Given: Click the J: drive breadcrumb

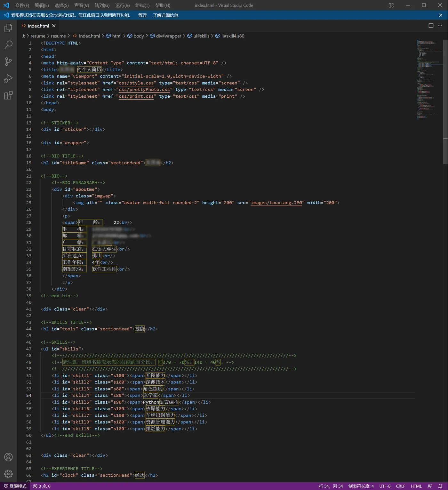Looking at the screenshot, I should 24,36.
